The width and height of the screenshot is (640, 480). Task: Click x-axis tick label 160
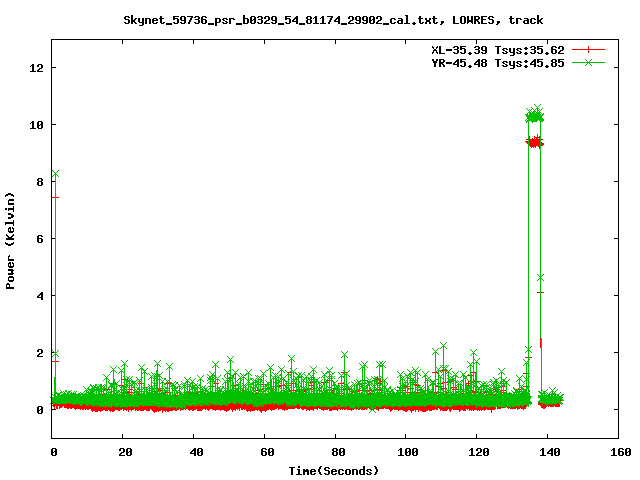[x=621, y=452]
